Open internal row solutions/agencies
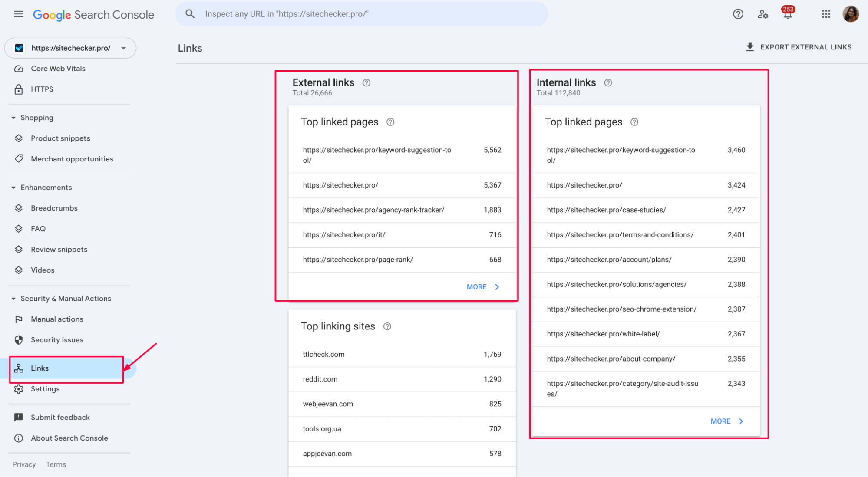The height and width of the screenshot is (477, 868). (x=646, y=284)
